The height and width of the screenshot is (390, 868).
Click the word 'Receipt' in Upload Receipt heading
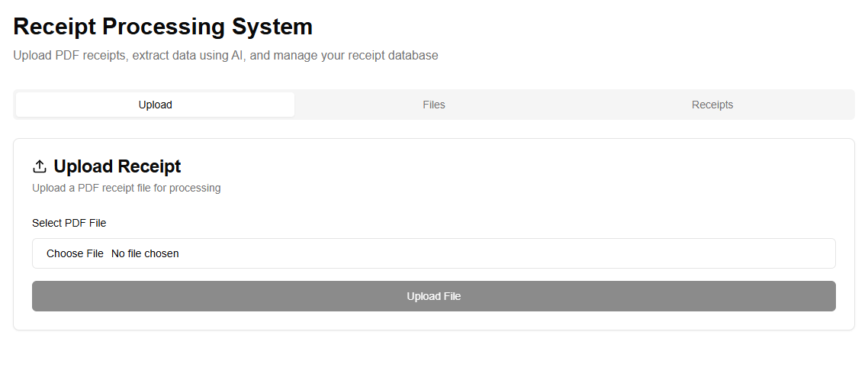(x=149, y=166)
